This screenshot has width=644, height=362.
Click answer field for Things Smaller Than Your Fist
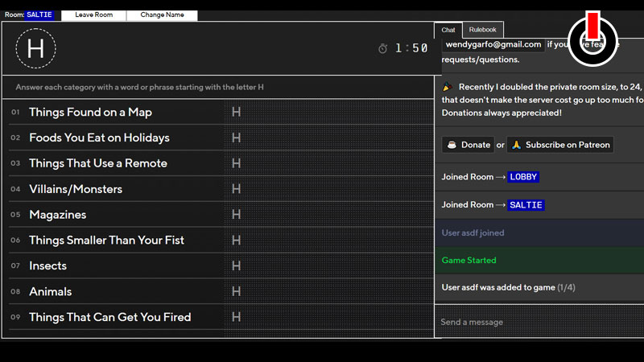tap(328, 240)
